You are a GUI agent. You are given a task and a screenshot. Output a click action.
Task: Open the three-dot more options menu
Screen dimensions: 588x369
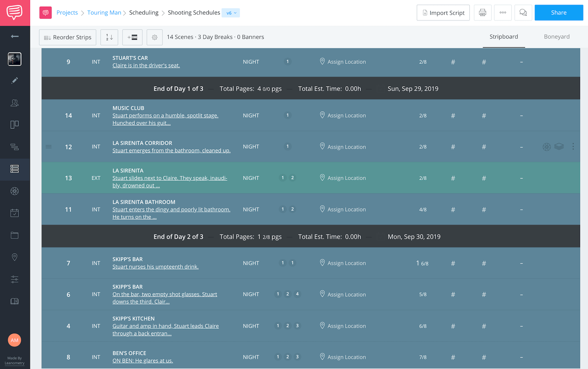tap(503, 13)
